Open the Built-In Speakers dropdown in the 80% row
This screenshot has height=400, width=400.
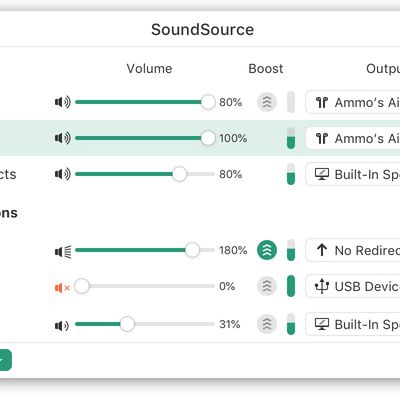click(x=353, y=174)
